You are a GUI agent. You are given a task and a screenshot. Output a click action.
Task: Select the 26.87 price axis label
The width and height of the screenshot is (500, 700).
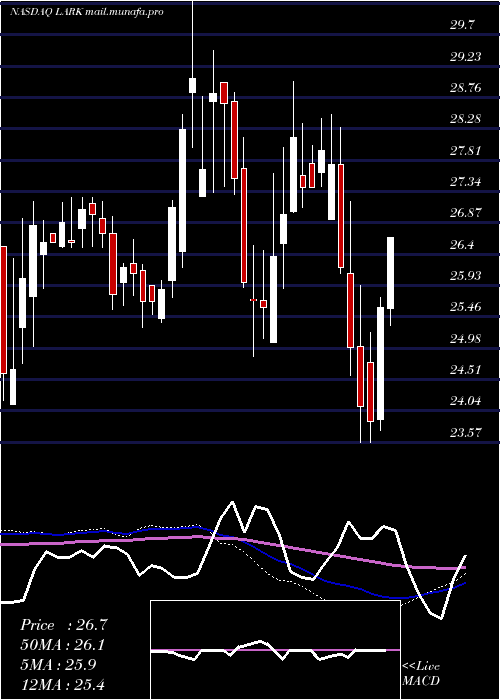[x=465, y=212]
